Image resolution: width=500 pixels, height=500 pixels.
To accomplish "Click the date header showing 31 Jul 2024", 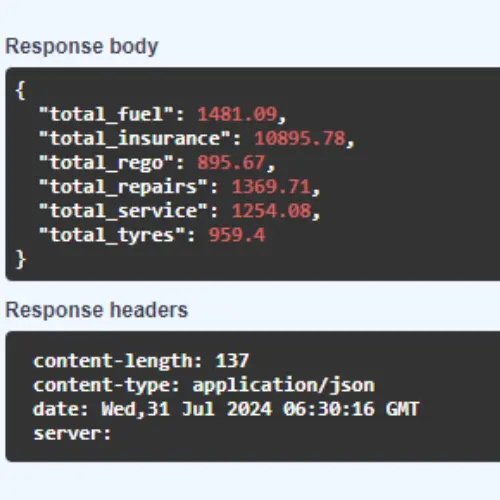I will tap(226, 409).
